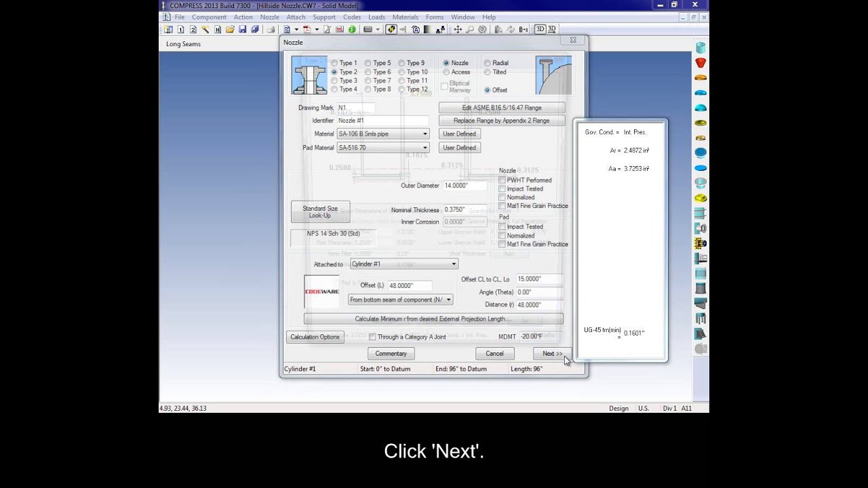Image resolution: width=868 pixels, height=488 pixels.
Task: Click the Nominal Thickness input field
Action: [x=465, y=210]
